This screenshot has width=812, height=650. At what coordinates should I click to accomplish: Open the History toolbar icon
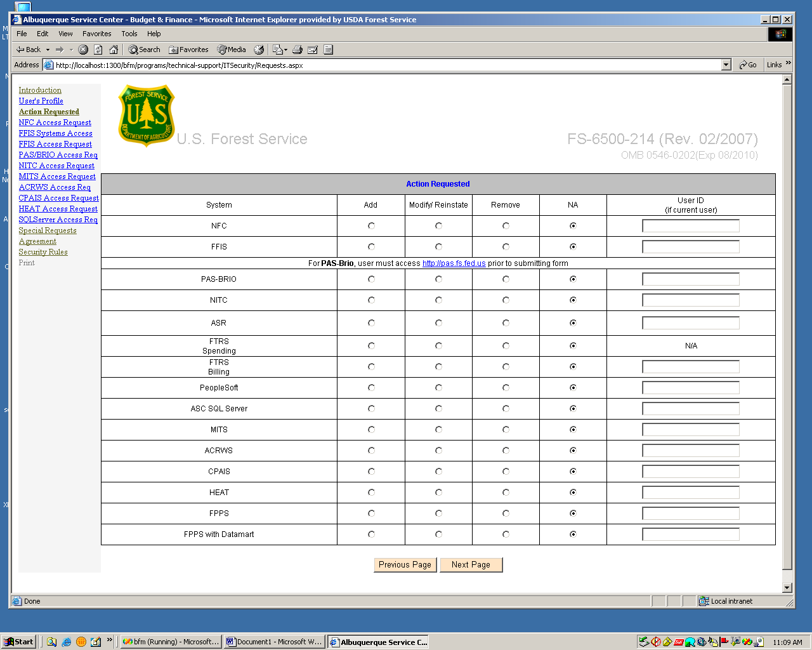[x=259, y=50]
